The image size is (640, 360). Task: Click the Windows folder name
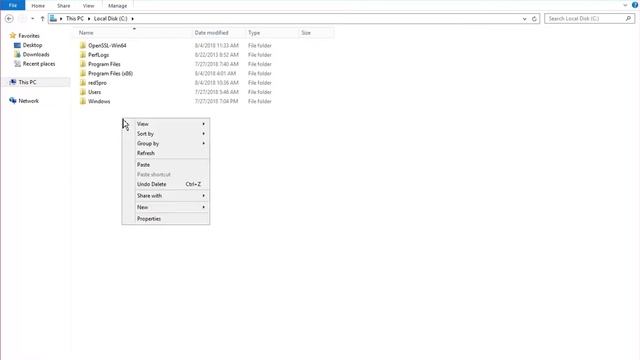click(99, 101)
